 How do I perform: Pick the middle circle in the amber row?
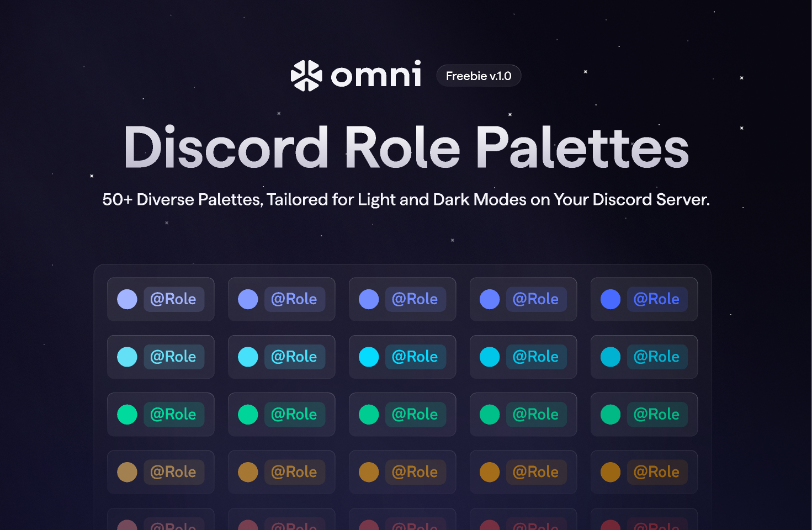pyautogui.click(x=369, y=472)
